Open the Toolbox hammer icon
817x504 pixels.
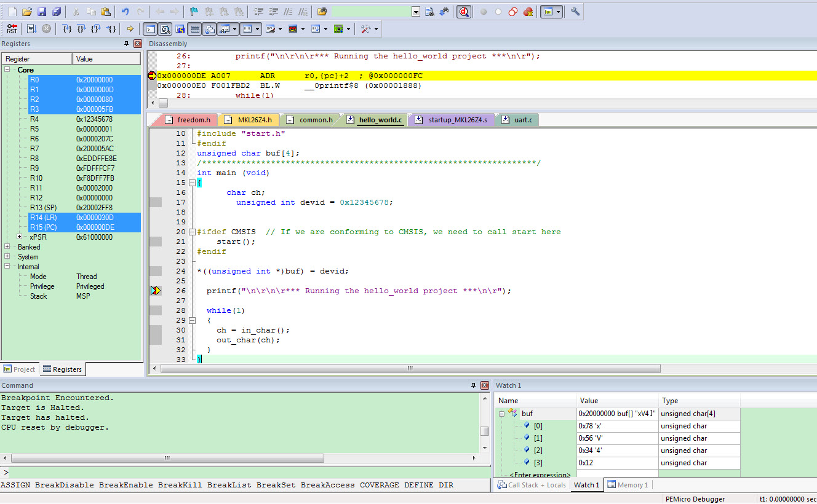[x=365, y=29]
